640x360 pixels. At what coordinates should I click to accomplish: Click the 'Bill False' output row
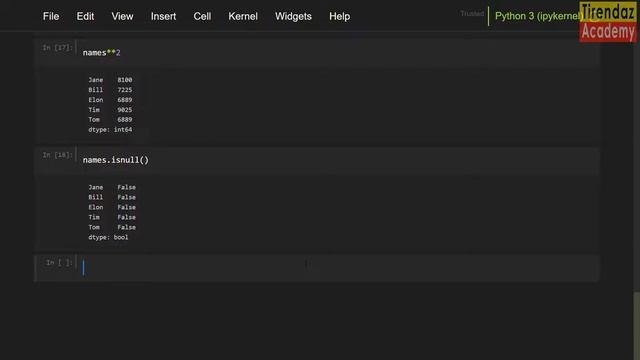112,197
